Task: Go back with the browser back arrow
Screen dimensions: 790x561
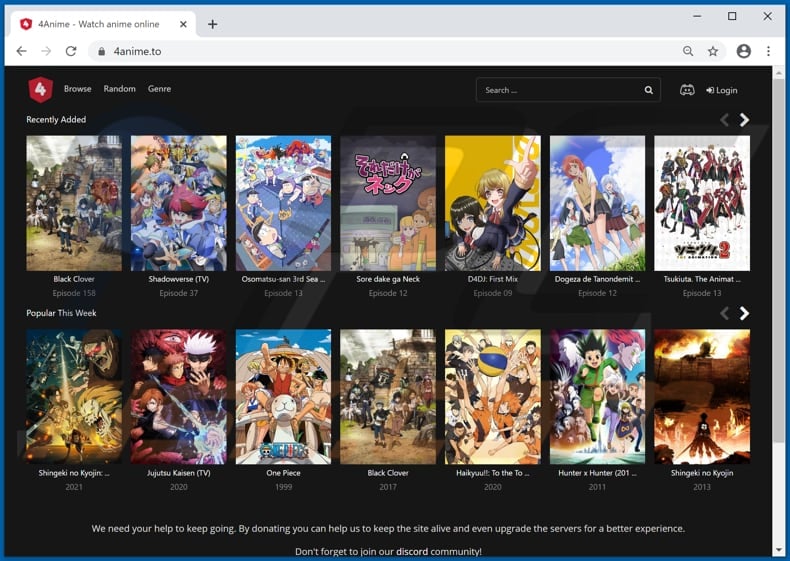Action: tap(22, 51)
